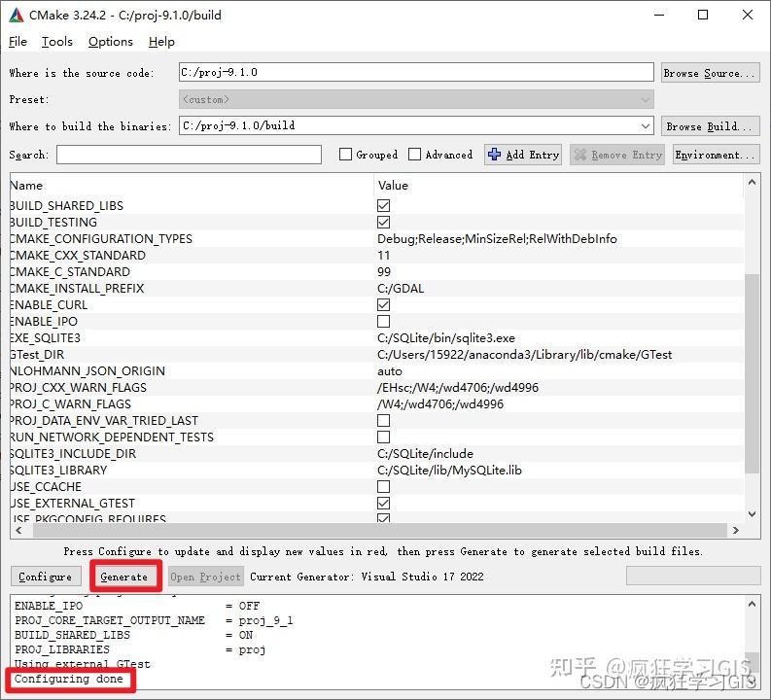The image size is (771, 700).
Task: Click the Browse Build button
Action: 710,126
